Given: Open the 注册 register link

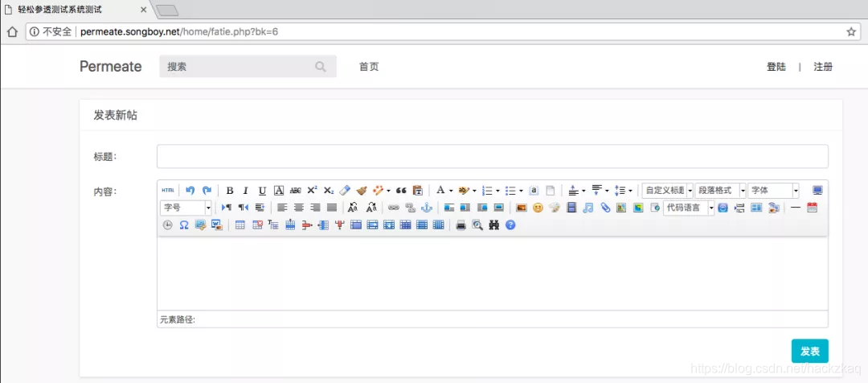Looking at the screenshot, I should point(823,67).
